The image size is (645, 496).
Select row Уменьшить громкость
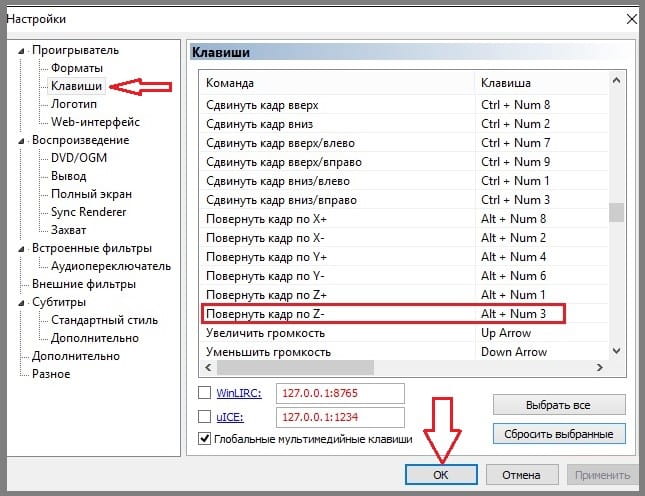click(404, 352)
